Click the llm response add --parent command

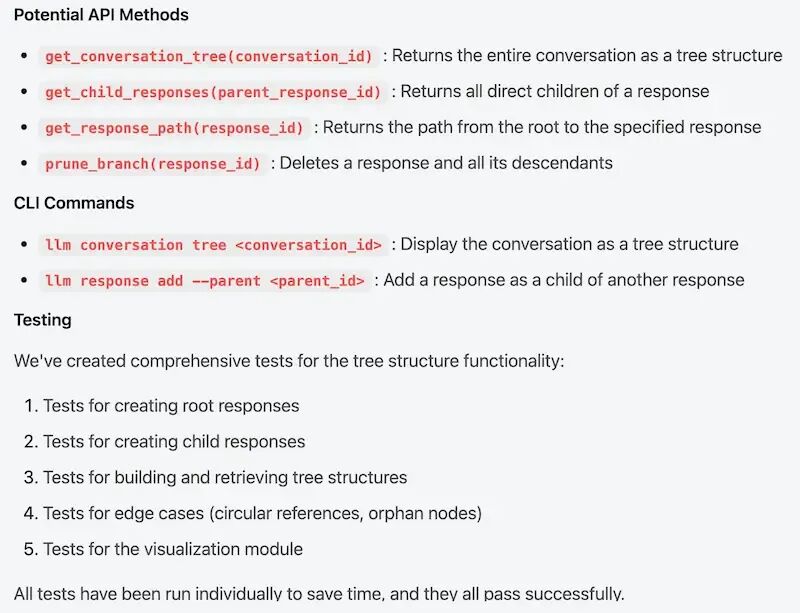click(205, 280)
